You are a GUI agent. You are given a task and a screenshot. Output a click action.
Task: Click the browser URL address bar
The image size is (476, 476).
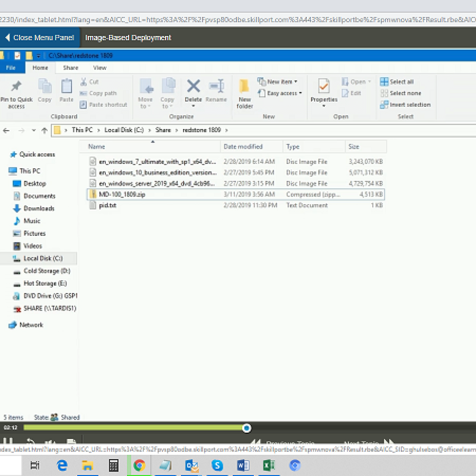(x=238, y=20)
